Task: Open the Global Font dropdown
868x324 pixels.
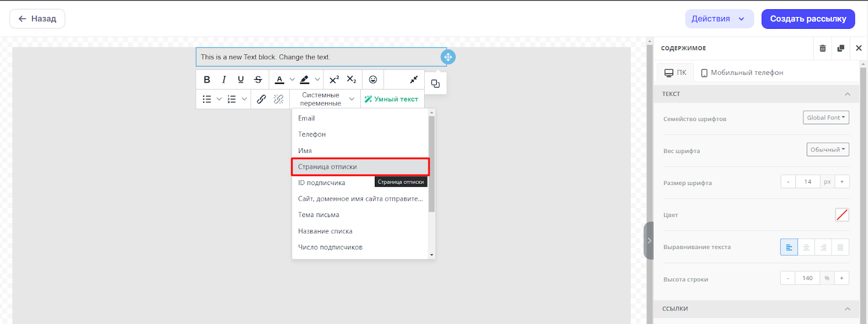Action: 826,118
